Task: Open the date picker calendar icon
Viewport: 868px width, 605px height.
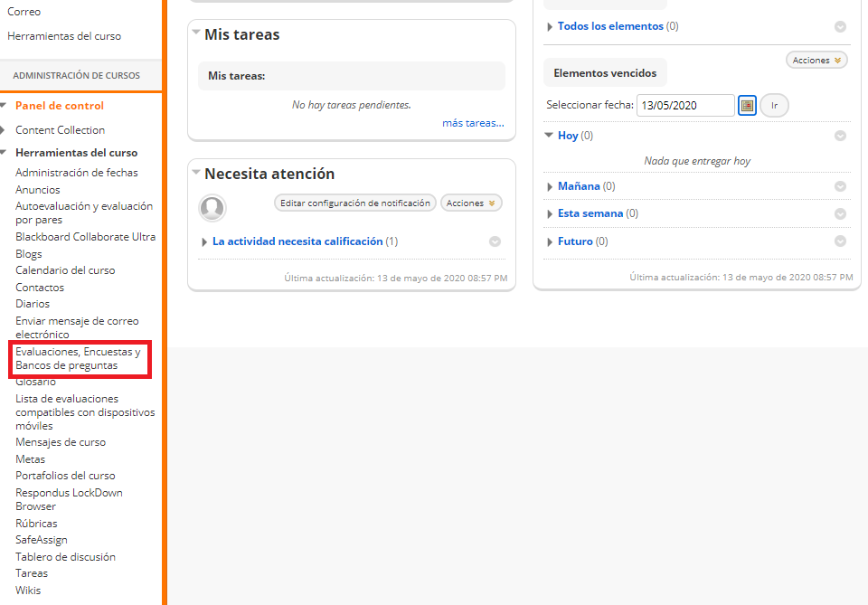Action: click(747, 106)
